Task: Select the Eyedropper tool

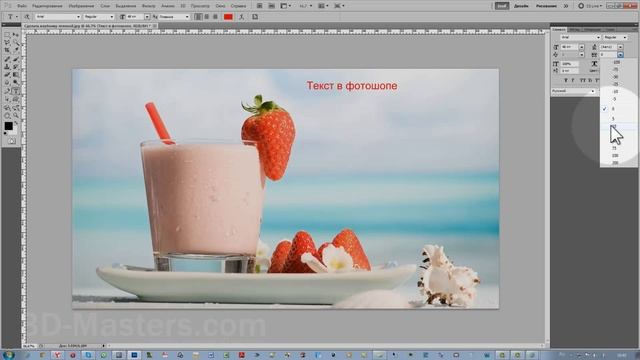Action: pyautogui.click(x=16, y=49)
